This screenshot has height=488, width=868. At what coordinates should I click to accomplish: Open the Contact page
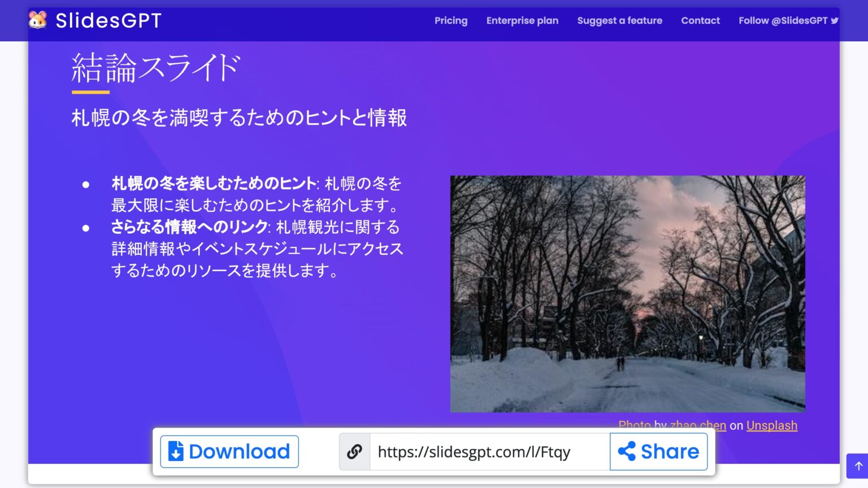[x=701, y=20]
